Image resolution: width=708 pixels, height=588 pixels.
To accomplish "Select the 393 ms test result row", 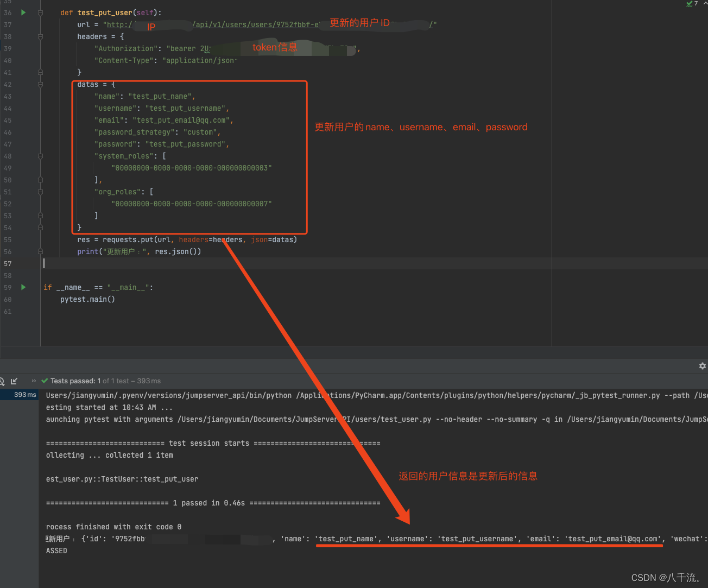I will point(19,395).
